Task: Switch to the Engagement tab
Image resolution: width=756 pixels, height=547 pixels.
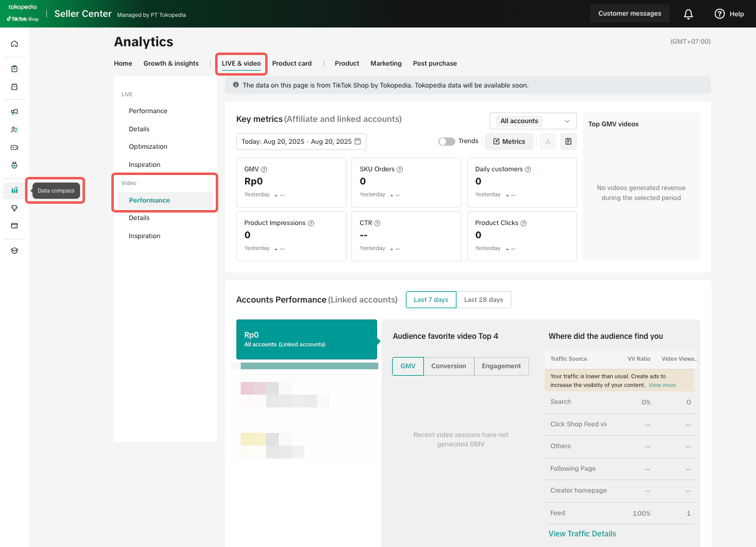Action: click(x=501, y=366)
